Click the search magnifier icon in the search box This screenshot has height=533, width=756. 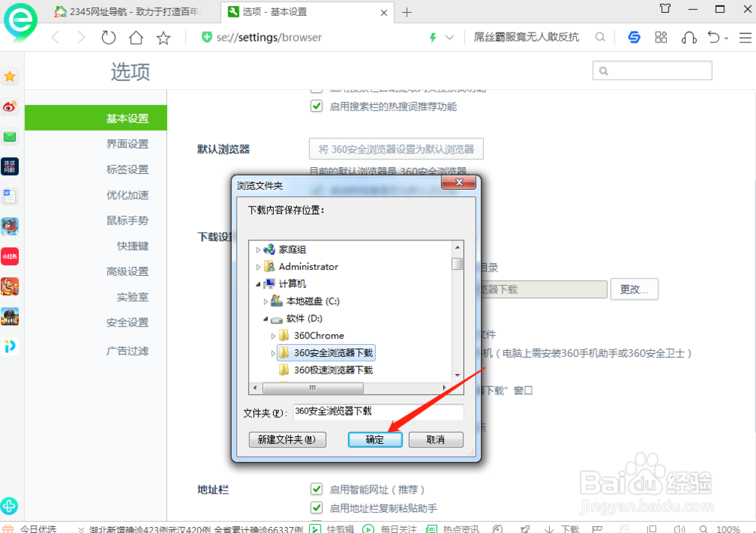pos(600,37)
